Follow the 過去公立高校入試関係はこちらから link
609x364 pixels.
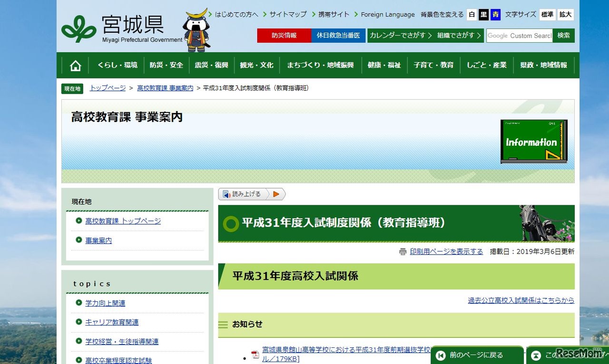[x=521, y=300]
